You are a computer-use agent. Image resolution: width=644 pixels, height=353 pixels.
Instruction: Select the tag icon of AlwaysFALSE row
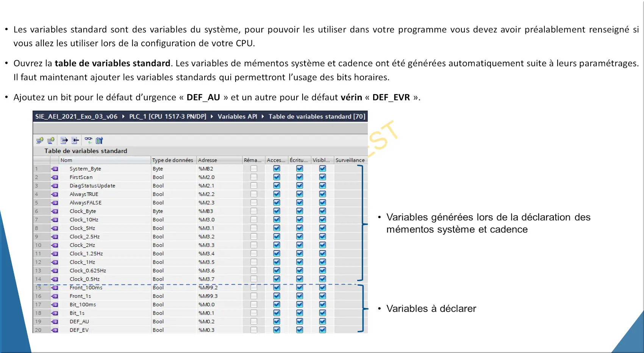pos(55,203)
